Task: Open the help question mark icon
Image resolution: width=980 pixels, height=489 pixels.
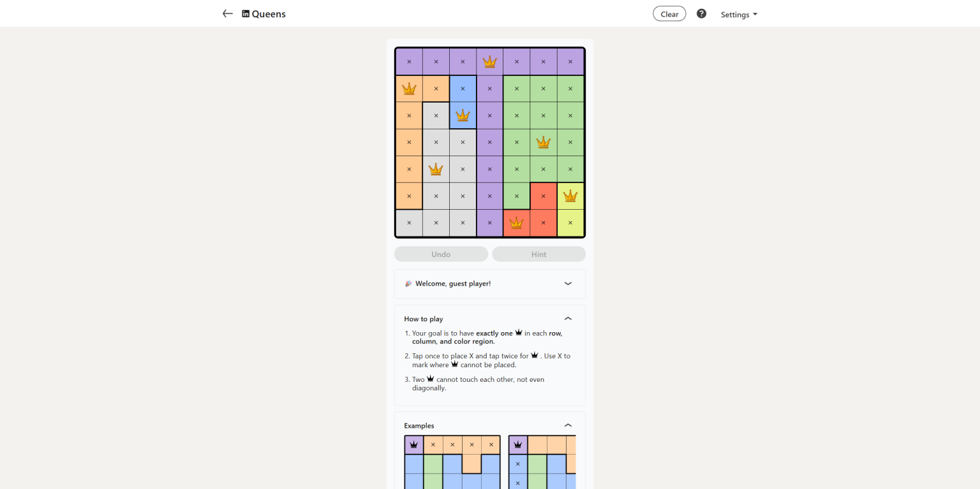Action: [x=701, y=13]
